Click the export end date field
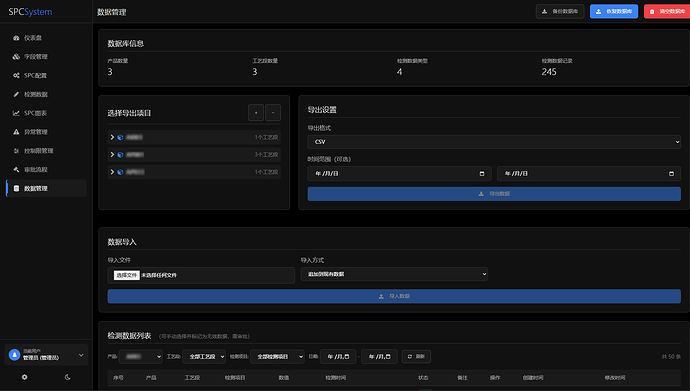 pyautogui.click(x=589, y=174)
